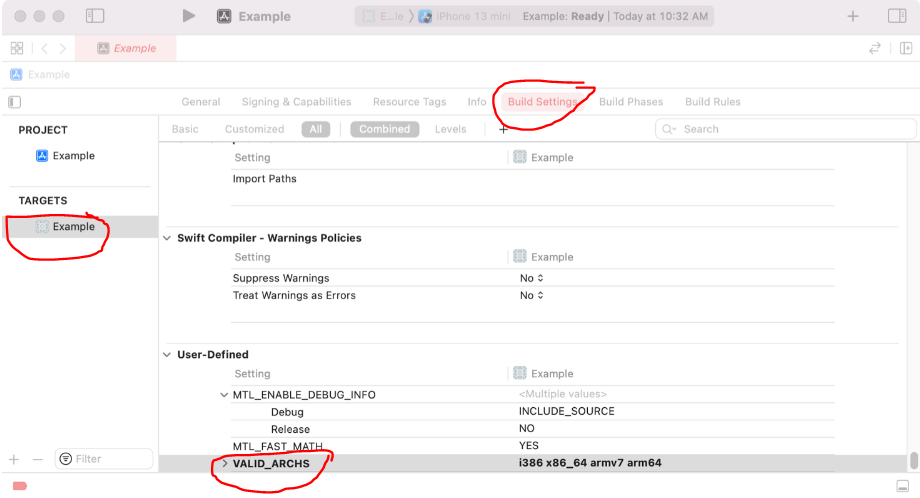This screenshot has height=498, width=920.
Task: Collapse the User-Defined section
Action: (167, 355)
